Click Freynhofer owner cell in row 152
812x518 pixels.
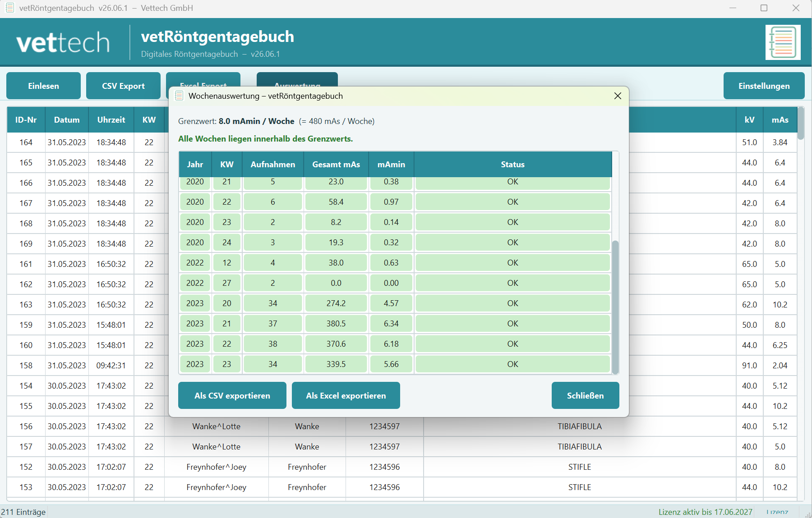[x=307, y=467]
